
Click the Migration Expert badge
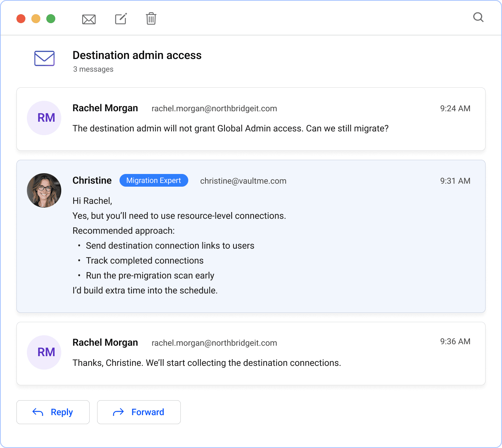click(154, 180)
